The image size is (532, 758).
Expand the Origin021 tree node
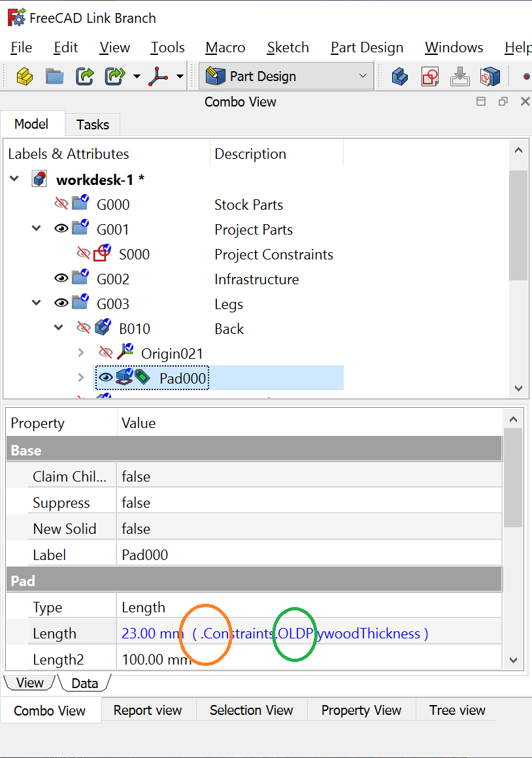coord(80,352)
